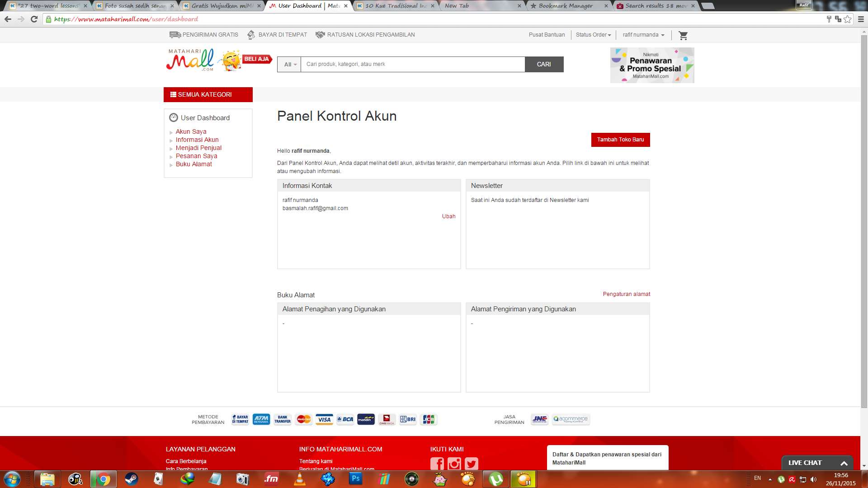
Task: Click the Bayar di Tempat payment logo
Action: (x=240, y=419)
